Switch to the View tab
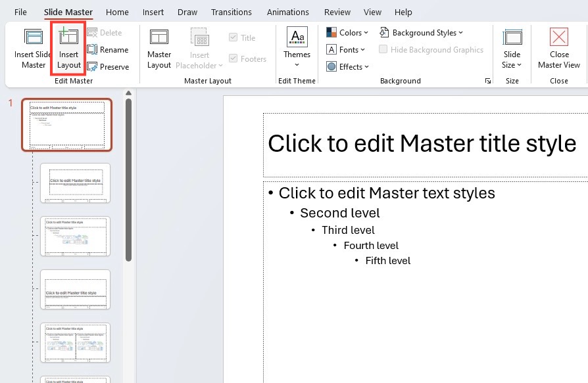Image resolution: width=588 pixels, height=383 pixels. pos(372,12)
